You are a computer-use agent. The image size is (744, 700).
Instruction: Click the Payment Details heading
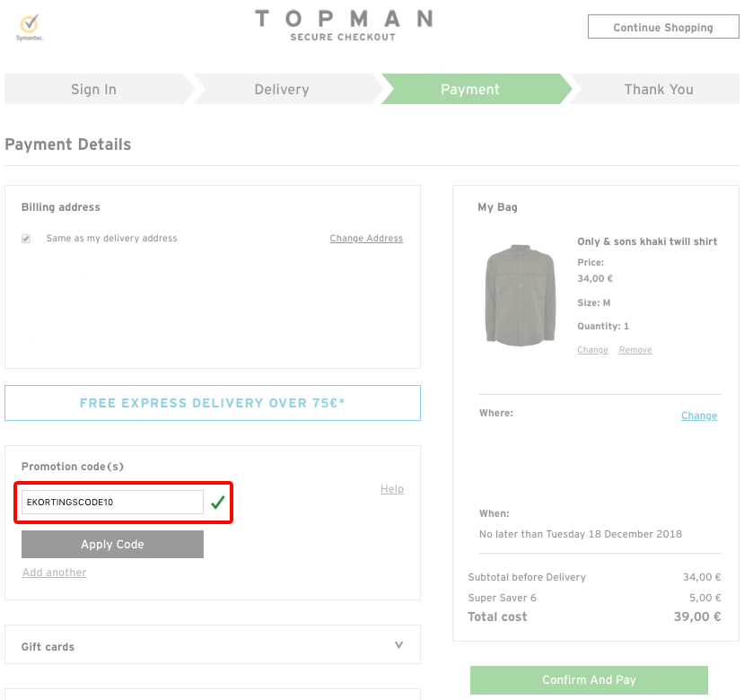(x=68, y=144)
